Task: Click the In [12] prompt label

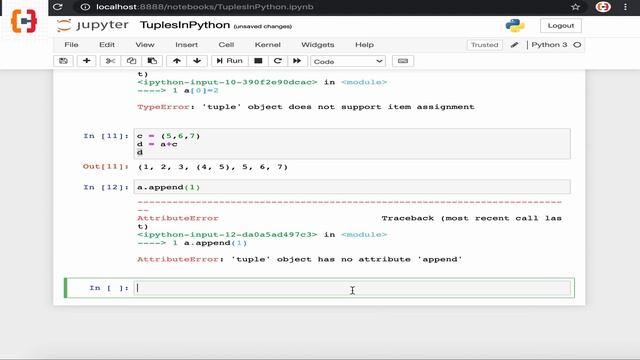Action: [106, 187]
